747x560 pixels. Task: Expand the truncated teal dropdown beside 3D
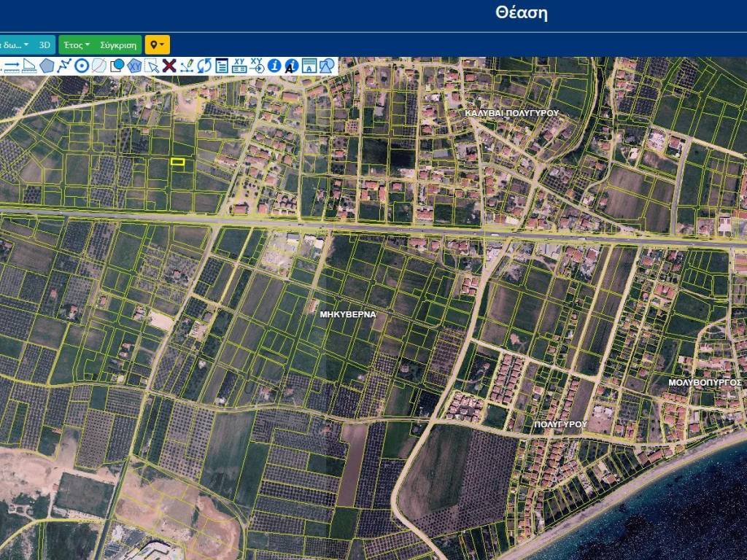tap(15, 44)
